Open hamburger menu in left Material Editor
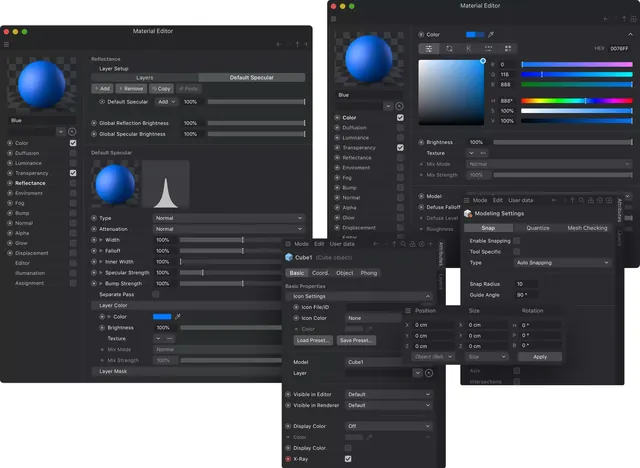The height and width of the screenshot is (468, 640). [x=6, y=44]
